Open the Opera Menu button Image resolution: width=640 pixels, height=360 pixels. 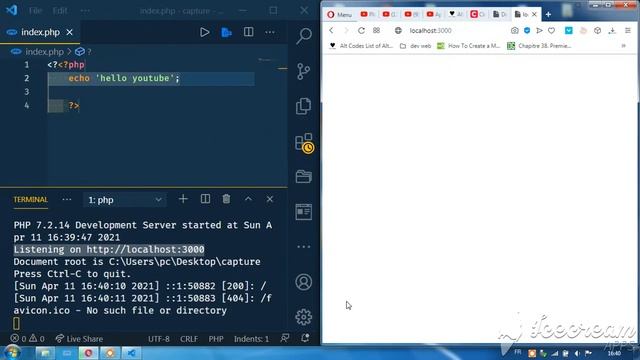(x=339, y=14)
